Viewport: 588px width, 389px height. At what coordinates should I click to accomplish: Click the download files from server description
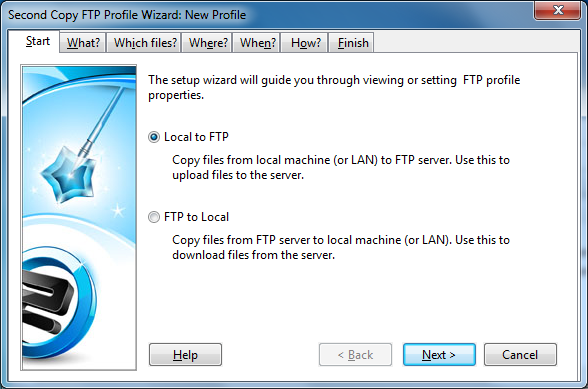[x=341, y=247]
